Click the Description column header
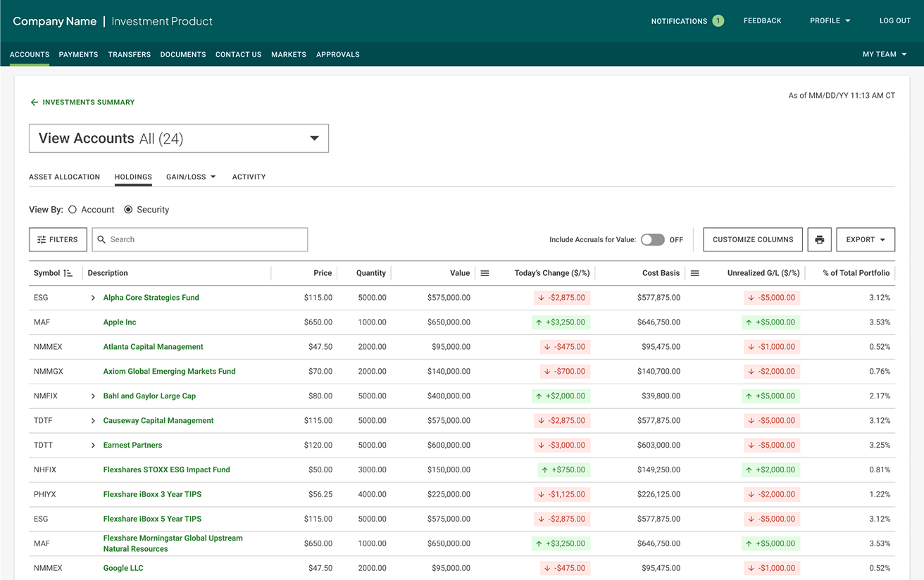The width and height of the screenshot is (924, 580). (108, 273)
